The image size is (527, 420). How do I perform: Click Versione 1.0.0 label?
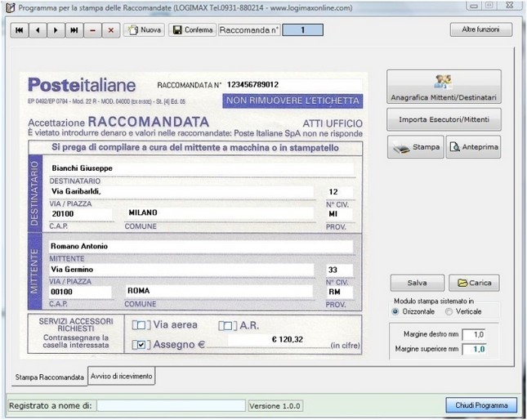tap(275, 406)
